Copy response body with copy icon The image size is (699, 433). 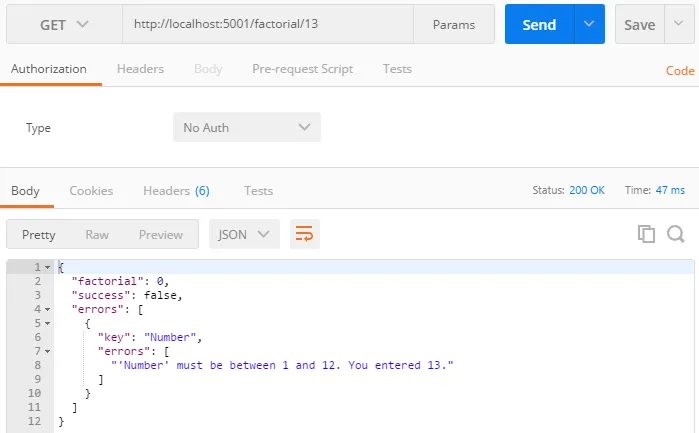[x=646, y=234]
